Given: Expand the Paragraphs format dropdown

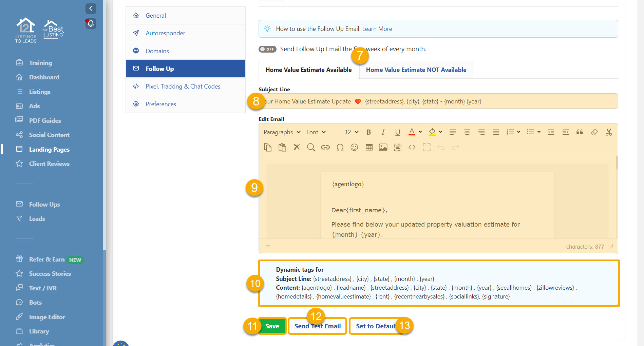Looking at the screenshot, I should (282, 132).
